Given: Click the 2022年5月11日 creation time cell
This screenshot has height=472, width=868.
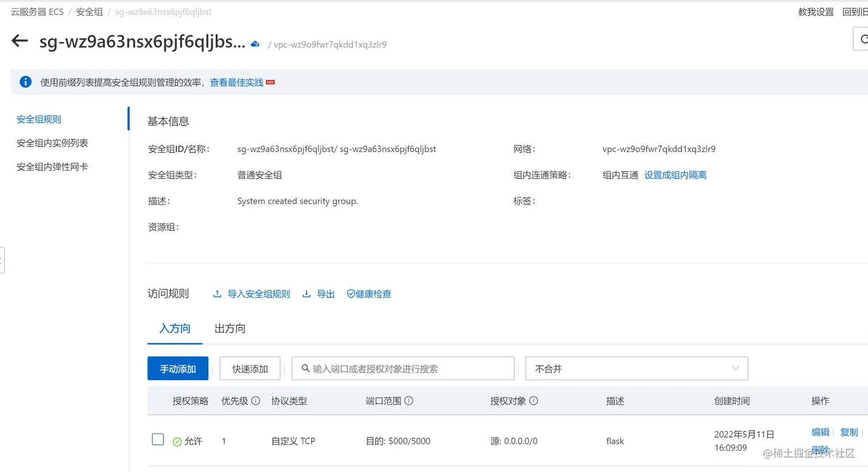Looking at the screenshot, I should point(744,440).
